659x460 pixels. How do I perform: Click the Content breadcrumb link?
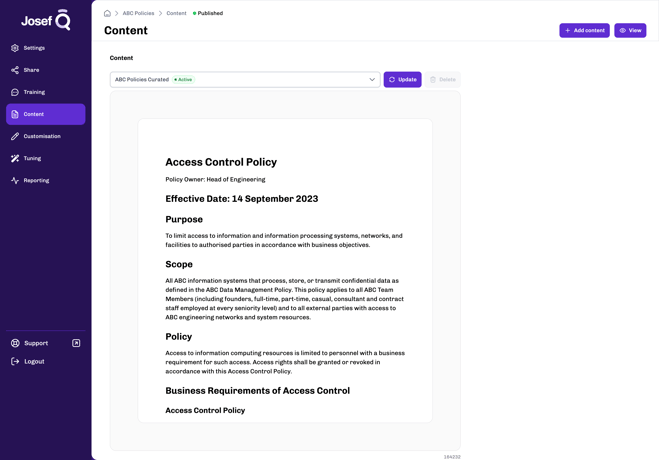[176, 13]
